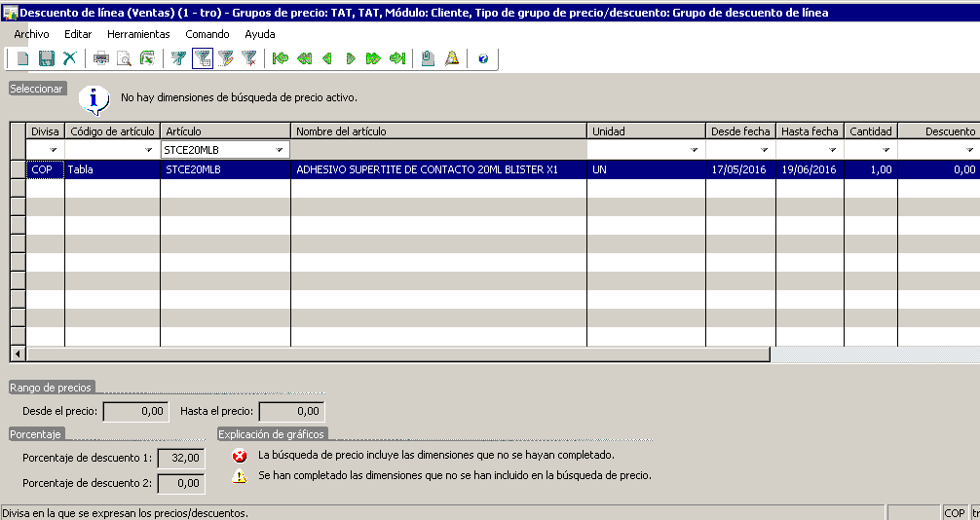Sort by Nombre del artículo header

(x=438, y=131)
